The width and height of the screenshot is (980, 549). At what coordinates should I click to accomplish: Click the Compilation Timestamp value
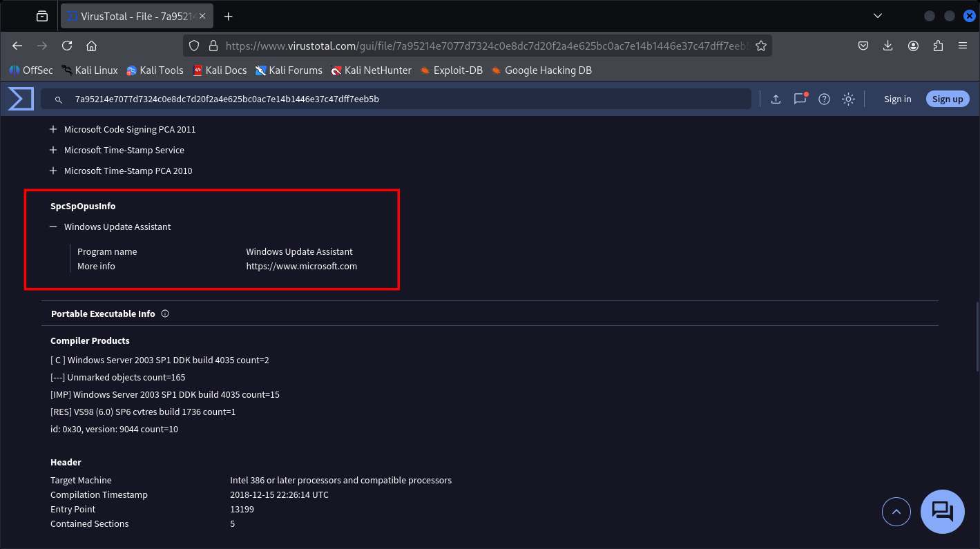coord(279,494)
